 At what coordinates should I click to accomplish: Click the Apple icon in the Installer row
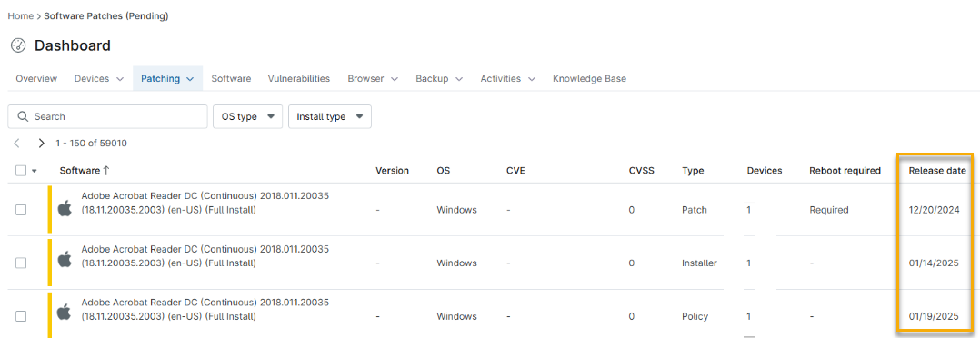[65, 259]
